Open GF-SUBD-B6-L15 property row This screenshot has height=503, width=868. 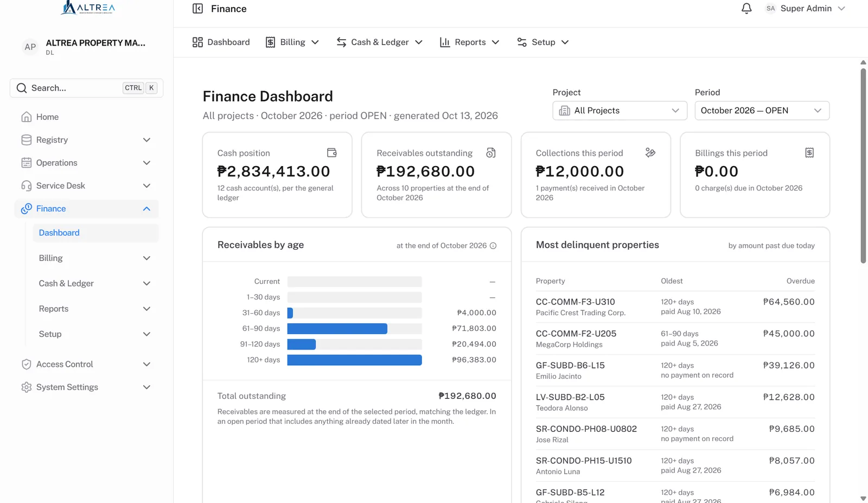click(675, 371)
